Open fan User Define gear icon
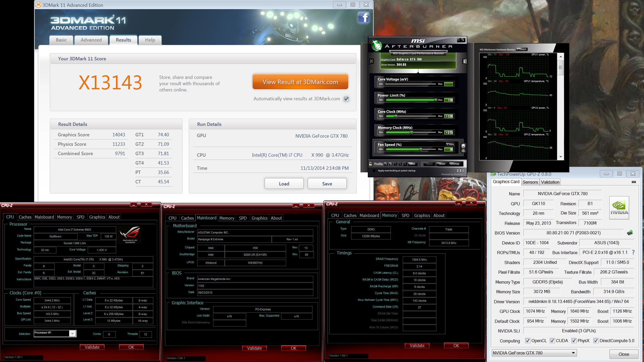This screenshot has height=362, width=644. point(463,148)
